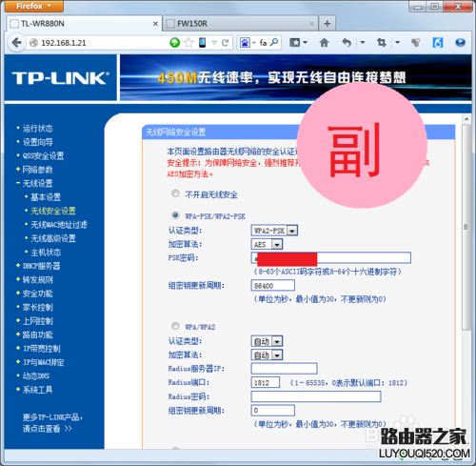
Task: Expand IP与MAC绑定 menu in sidebar
Action: pyautogui.click(x=43, y=362)
